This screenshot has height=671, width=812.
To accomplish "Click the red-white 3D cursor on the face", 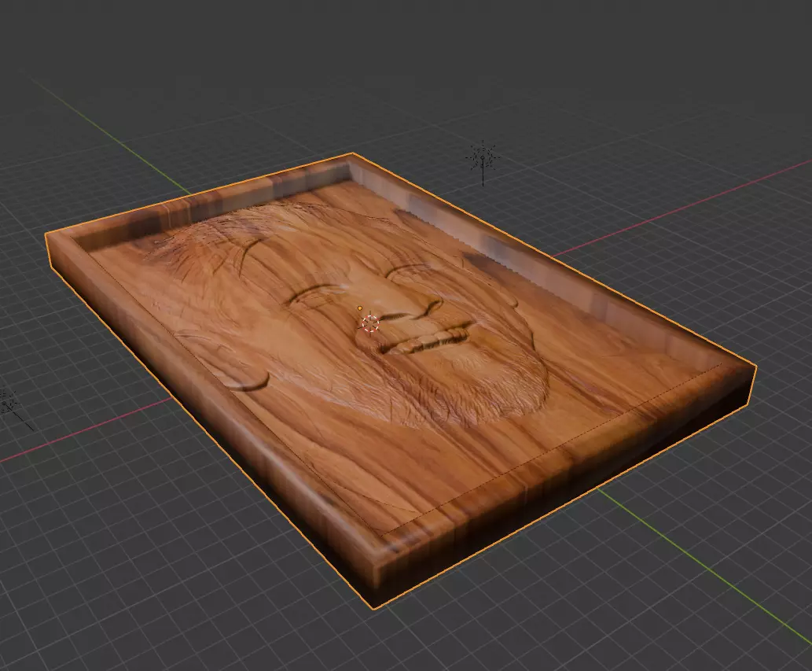I will pos(370,324).
